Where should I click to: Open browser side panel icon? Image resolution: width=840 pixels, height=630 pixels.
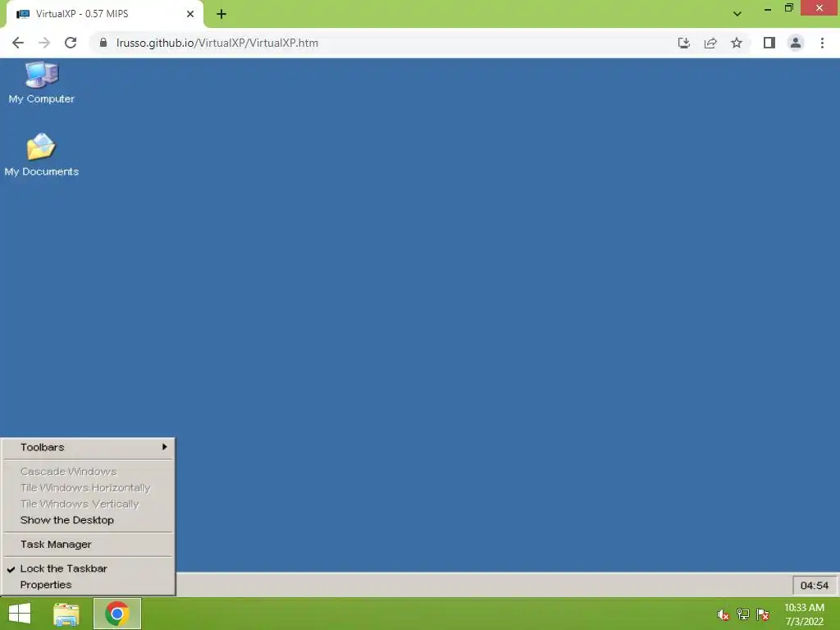click(769, 43)
